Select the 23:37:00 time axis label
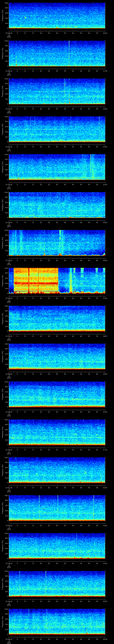 point(9,336)
